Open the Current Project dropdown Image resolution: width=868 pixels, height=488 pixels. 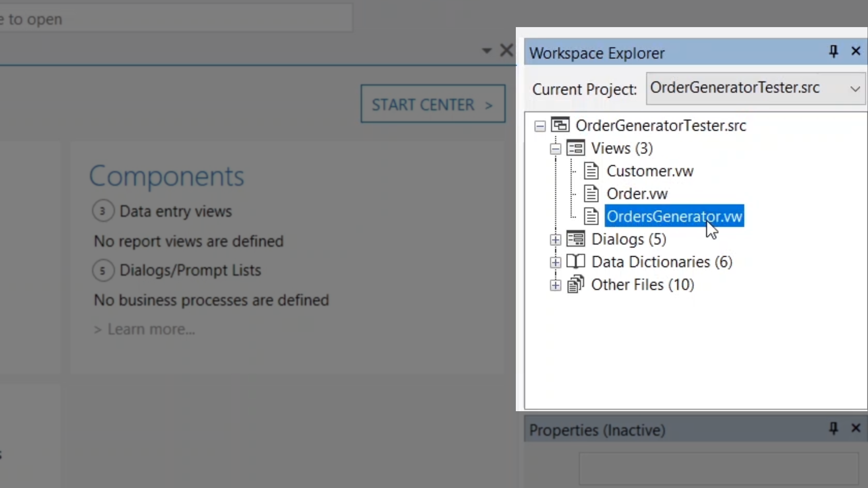(x=854, y=89)
